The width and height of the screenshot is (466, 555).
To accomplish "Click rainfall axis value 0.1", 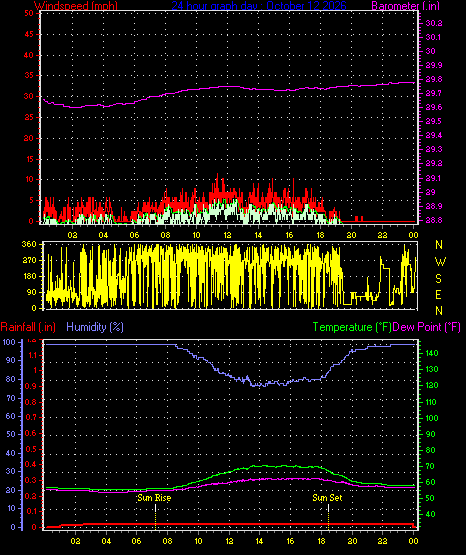I will click(31, 511).
